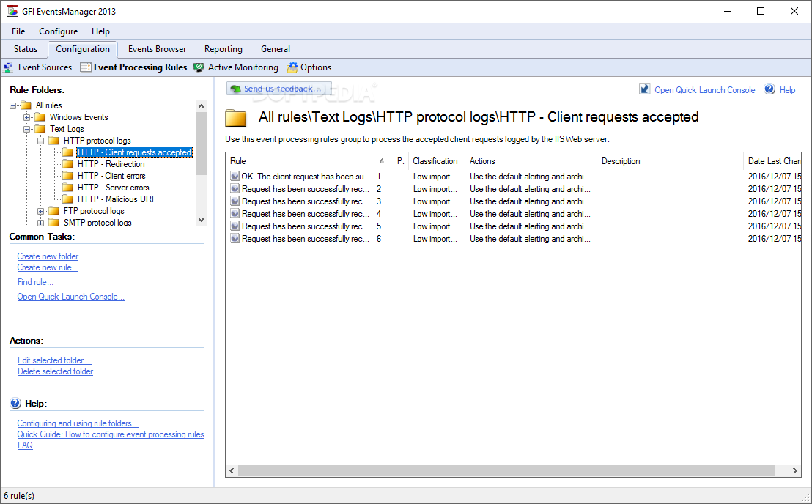
Task: Click the Quick Launch Console icon at top right
Action: [x=645, y=89]
